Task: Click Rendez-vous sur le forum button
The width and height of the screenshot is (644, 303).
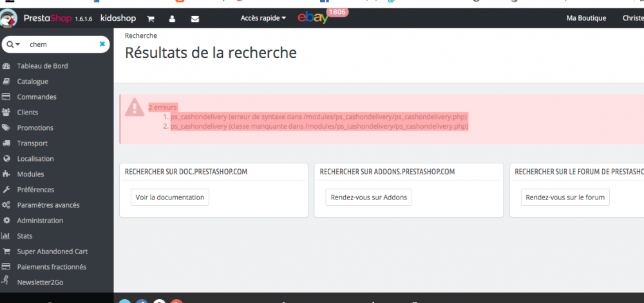Action: 565,197
